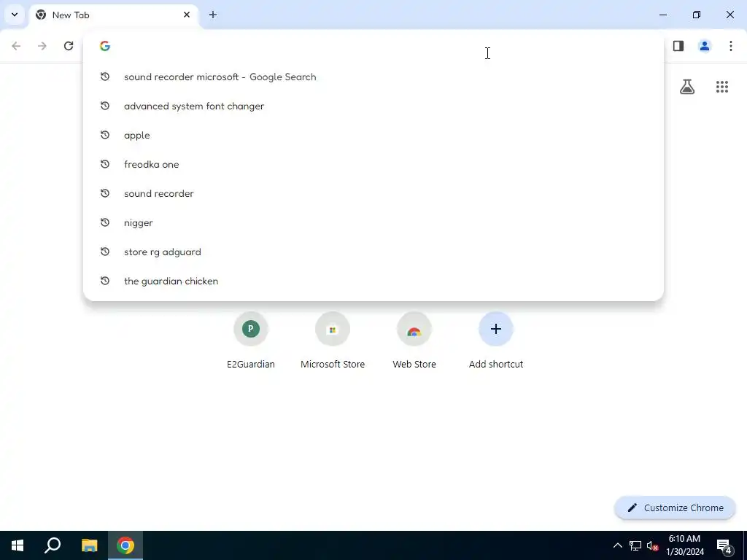Select suggestion 'apple'
The height and width of the screenshot is (560, 747).
pos(373,135)
